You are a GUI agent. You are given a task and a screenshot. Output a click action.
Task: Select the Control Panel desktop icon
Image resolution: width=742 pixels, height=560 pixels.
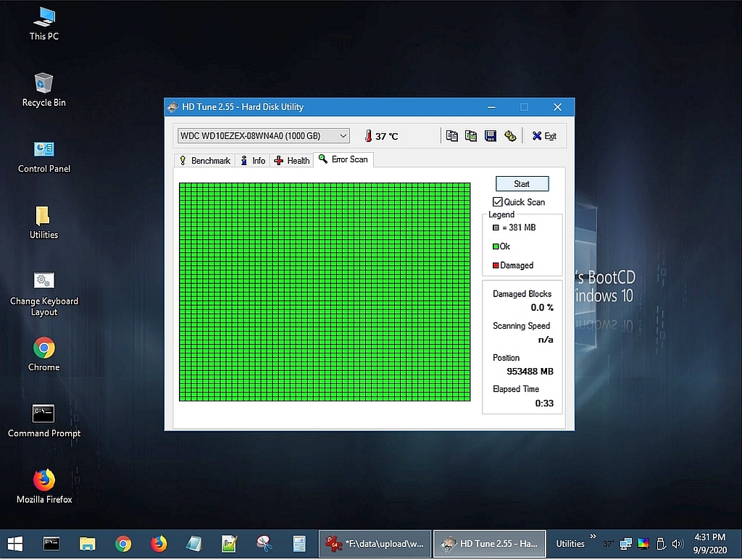click(x=43, y=156)
